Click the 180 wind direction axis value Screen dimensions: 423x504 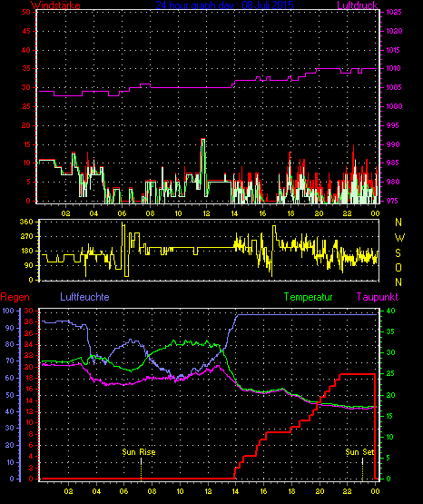(26, 251)
